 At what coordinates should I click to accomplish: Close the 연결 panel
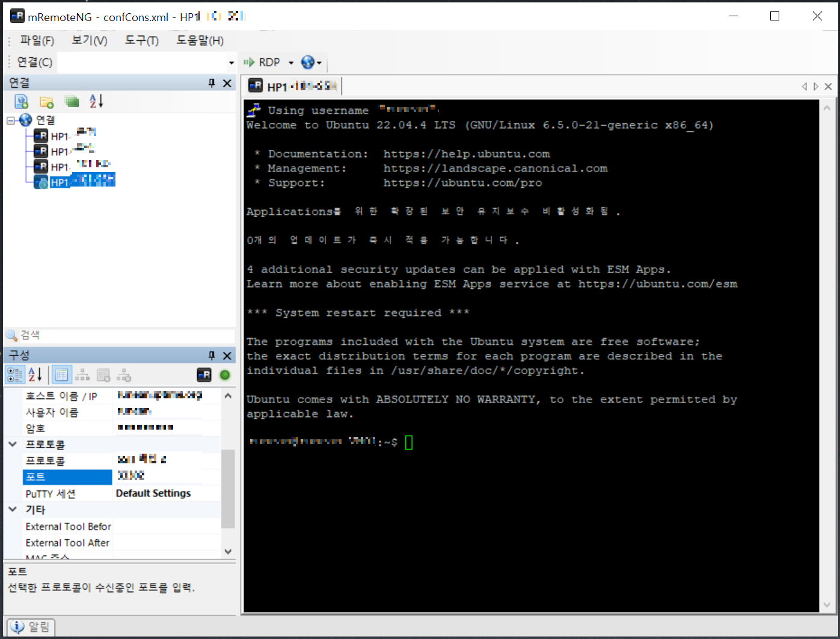[x=227, y=83]
